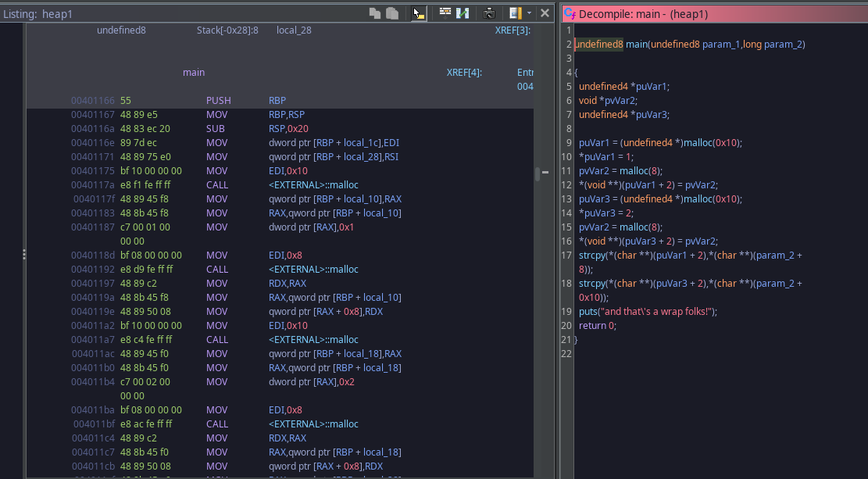Click the listing vertical scrollbar thumb
The width and height of the screenshot is (868, 479).
(x=537, y=173)
